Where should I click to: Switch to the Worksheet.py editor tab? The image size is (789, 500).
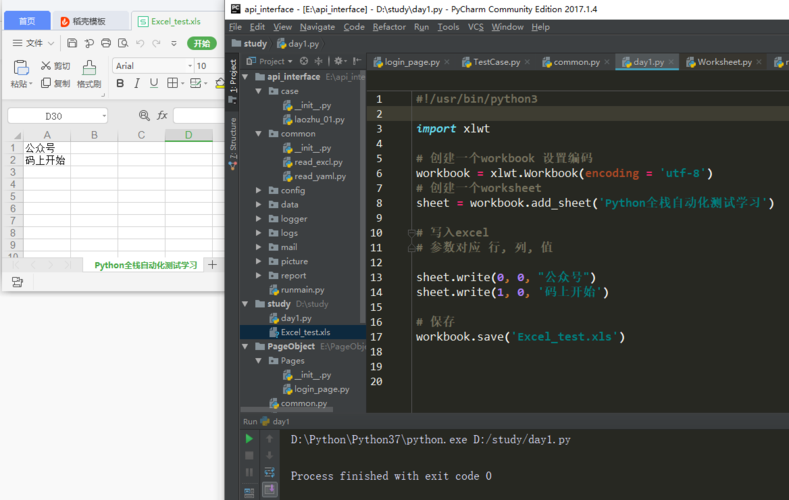[x=724, y=62]
